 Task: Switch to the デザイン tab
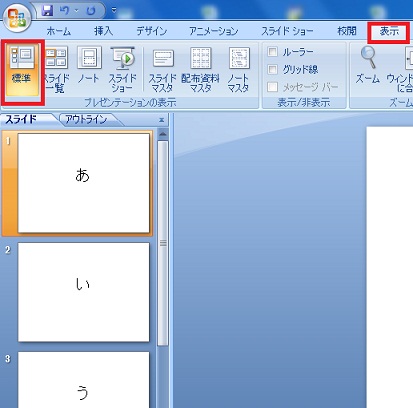[x=152, y=31]
